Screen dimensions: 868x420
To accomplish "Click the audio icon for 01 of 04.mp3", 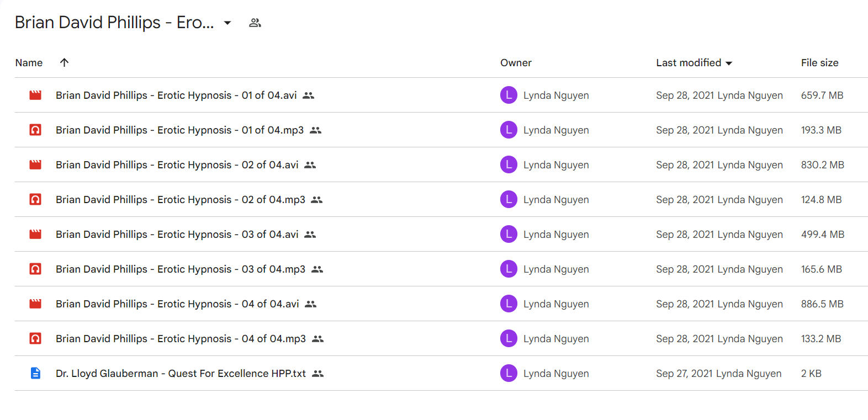I will tap(35, 130).
